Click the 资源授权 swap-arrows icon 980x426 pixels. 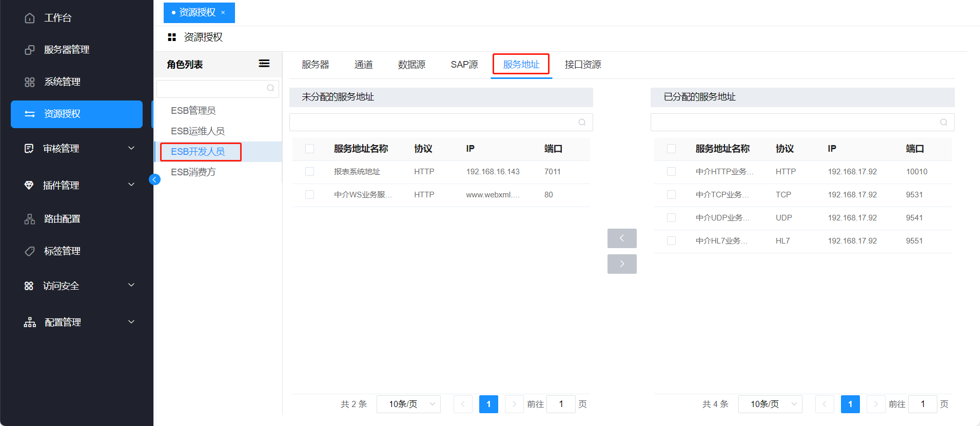click(x=30, y=114)
